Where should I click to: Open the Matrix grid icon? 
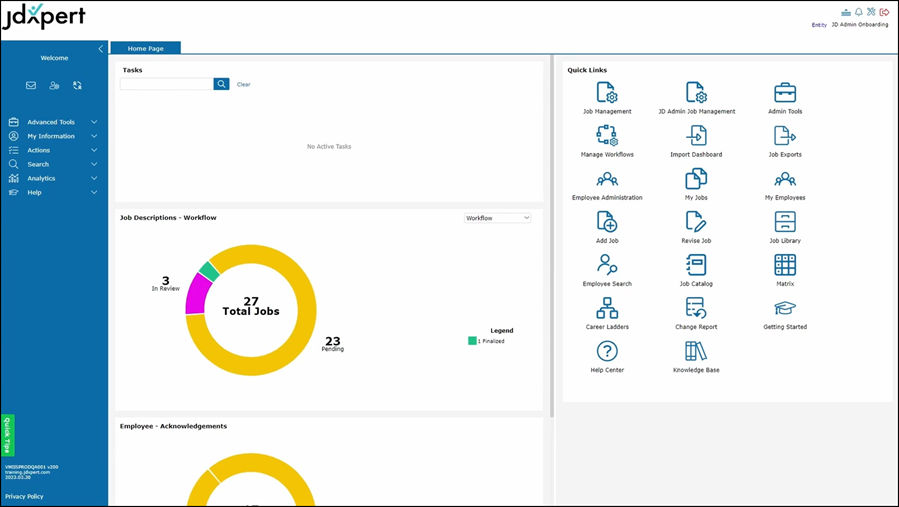pyautogui.click(x=785, y=265)
